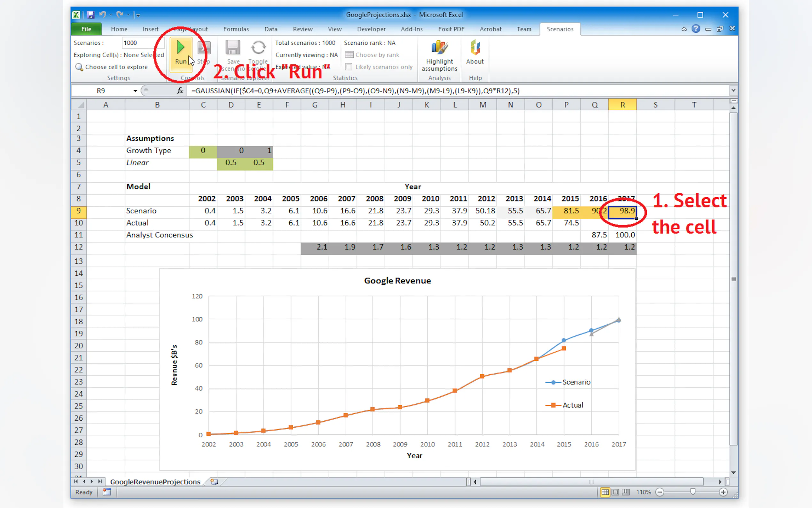812x508 pixels.
Task: Open the About help icon
Action: [475, 47]
